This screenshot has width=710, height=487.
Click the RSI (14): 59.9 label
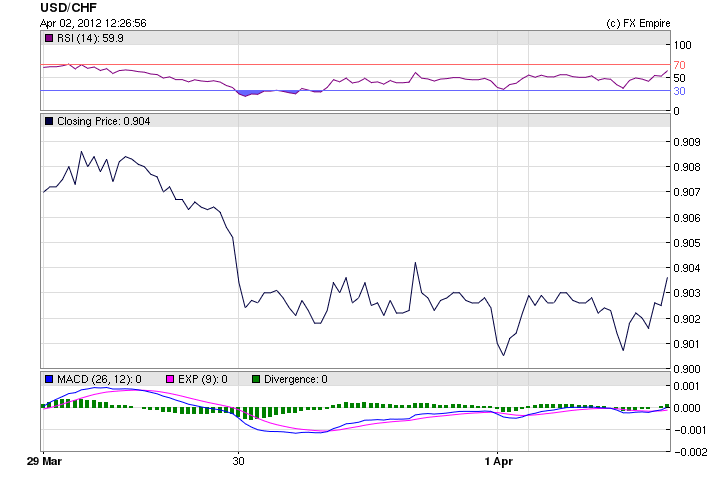[90, 38]
